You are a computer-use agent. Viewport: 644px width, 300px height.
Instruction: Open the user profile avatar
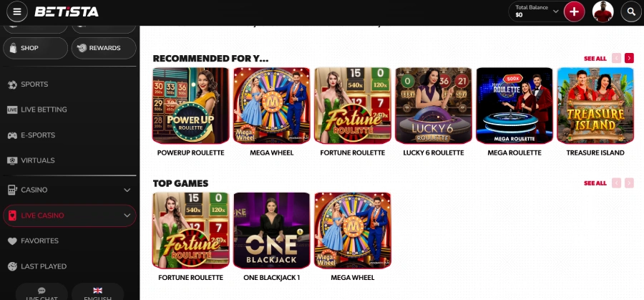pyautogui.click(x=603, y=11)
